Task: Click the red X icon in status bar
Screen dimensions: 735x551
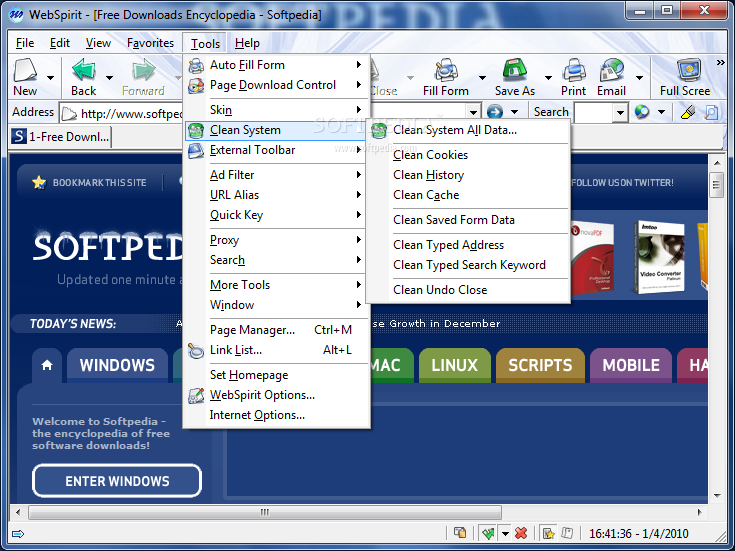Action: 521,533
